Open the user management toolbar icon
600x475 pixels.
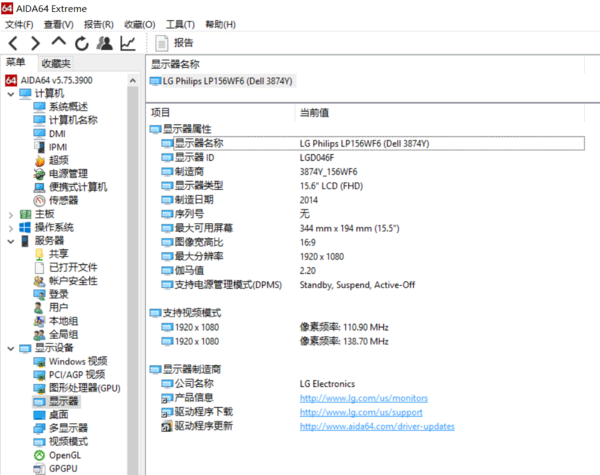pyautogui.click(x=104, y=43)
